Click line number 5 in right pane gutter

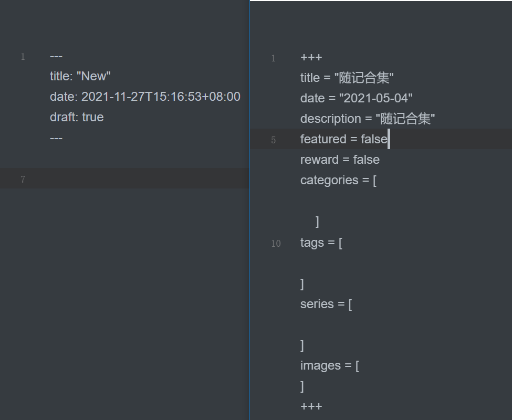(273, 140)
